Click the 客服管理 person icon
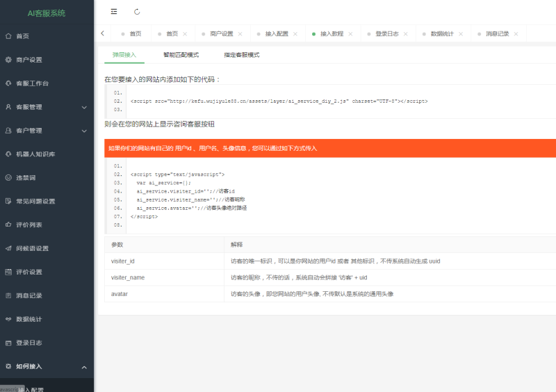Image resolution: width=556 pixels, height=392 pixels. coord(8,107)
